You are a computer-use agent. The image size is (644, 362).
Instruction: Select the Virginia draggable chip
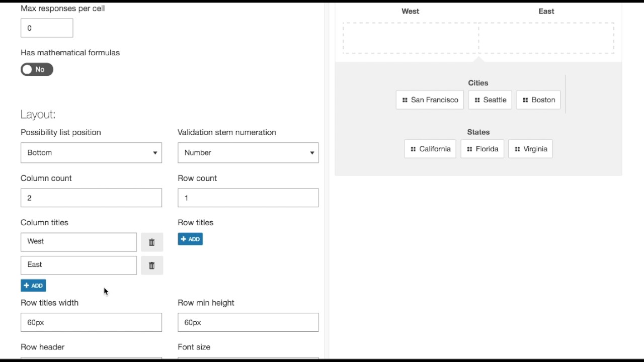click(530, 149)
